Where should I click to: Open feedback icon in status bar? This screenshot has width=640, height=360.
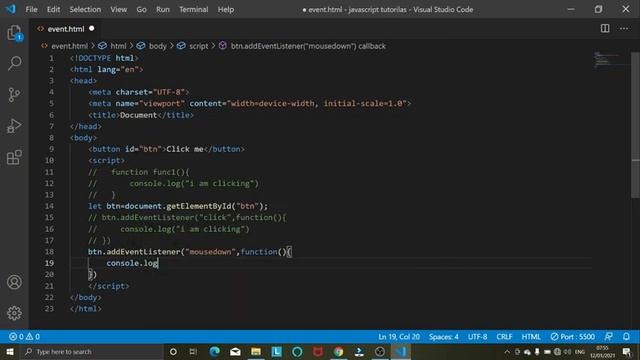608,337
